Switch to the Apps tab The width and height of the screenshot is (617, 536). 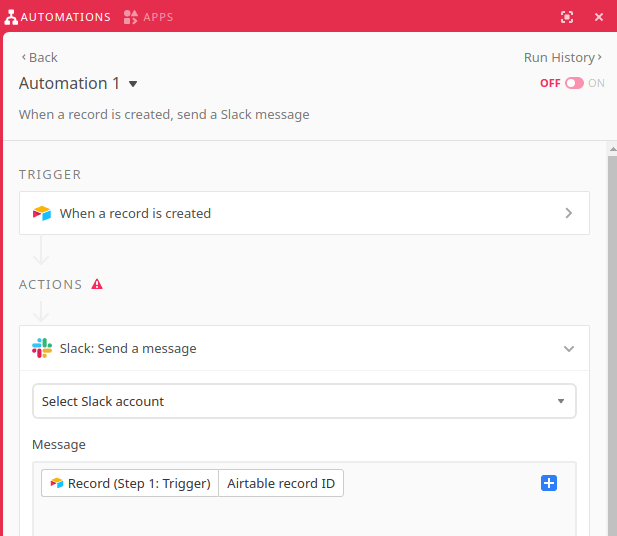(x=148, y=17)
